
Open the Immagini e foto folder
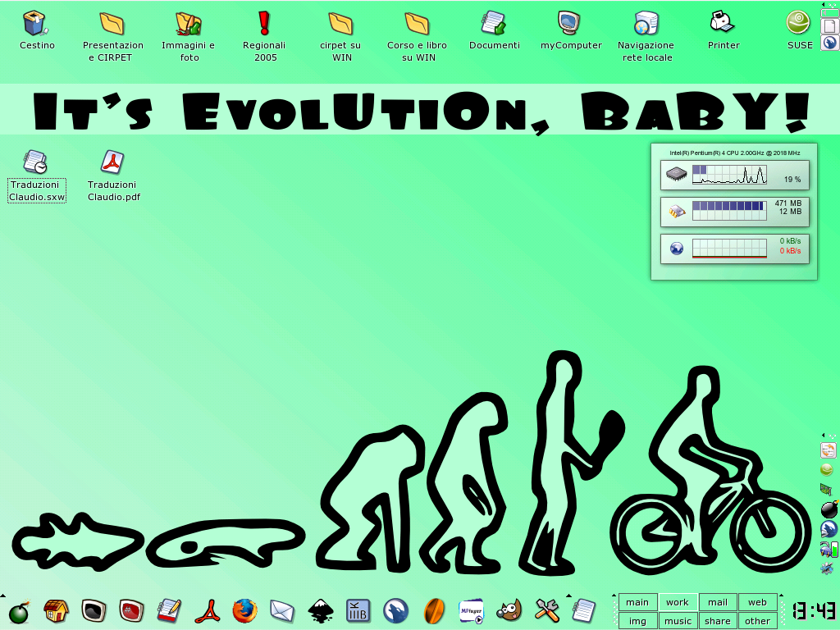(x=189, y=24)
